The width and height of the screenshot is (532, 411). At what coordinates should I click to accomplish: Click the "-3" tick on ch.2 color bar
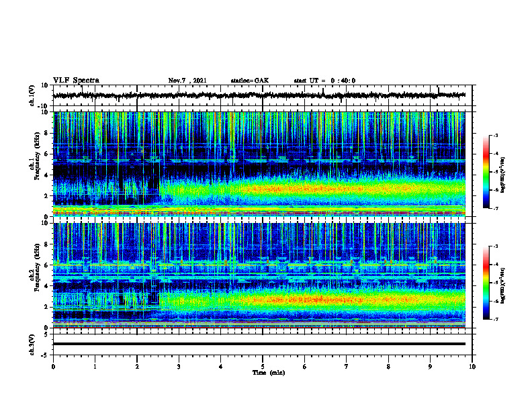495,246
